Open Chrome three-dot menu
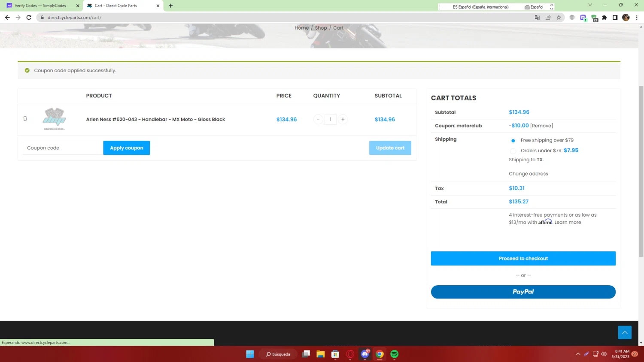This screenshot has width=644, height=362. click(637, 18)
